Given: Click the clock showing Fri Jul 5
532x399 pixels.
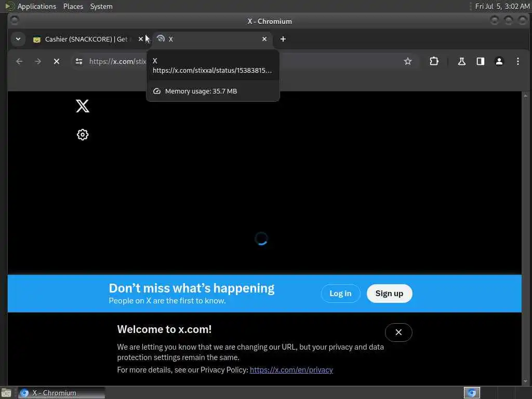Looking at the screenshot, I should (502, 6).
